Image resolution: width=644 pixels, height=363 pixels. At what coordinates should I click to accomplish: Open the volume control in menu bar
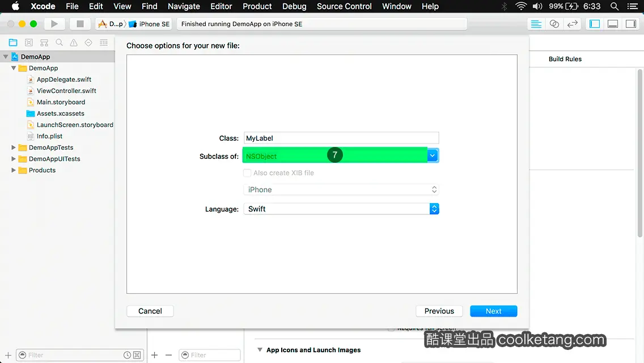click(x=537, y=6)
